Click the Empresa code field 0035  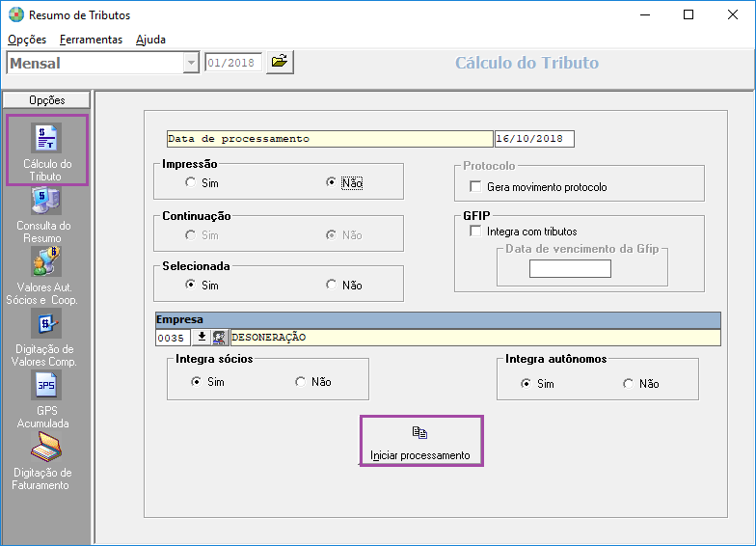click(x=173, y=338)
